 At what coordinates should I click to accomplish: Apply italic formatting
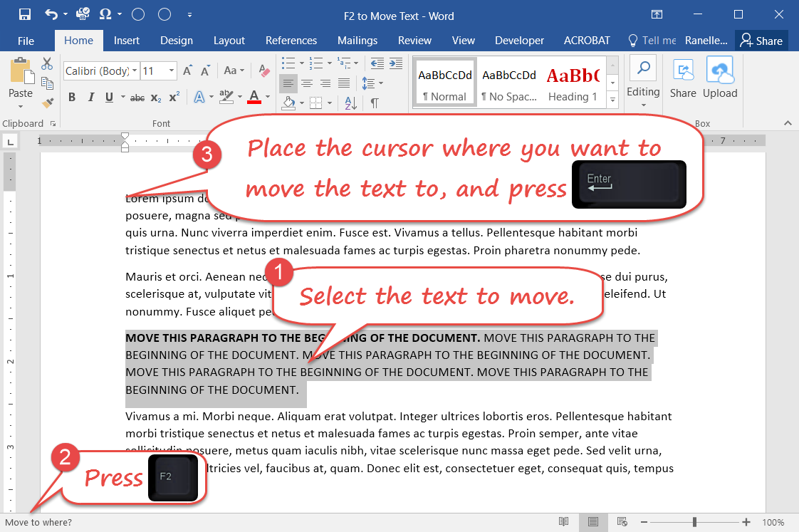[x=89, y=97]
